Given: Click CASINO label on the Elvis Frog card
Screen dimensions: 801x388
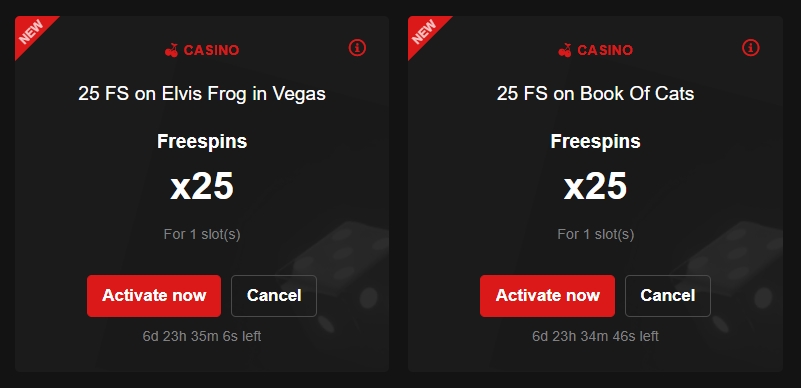Looking at the screenshot, I should pyautogui.click(x=211, y=50).
